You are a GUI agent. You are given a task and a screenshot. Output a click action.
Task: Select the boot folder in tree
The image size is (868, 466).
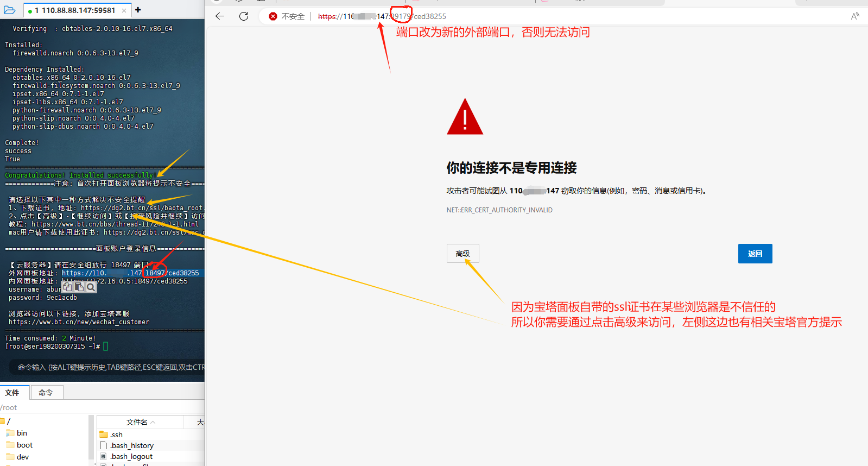(x=24, y=445)
